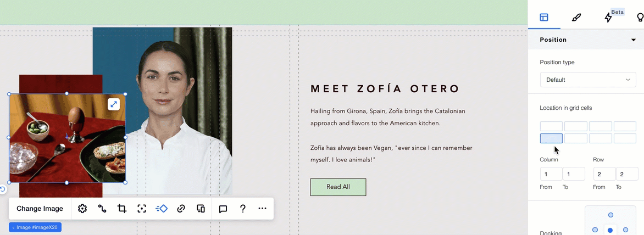Select center docking point

click(x=610, y=230)
